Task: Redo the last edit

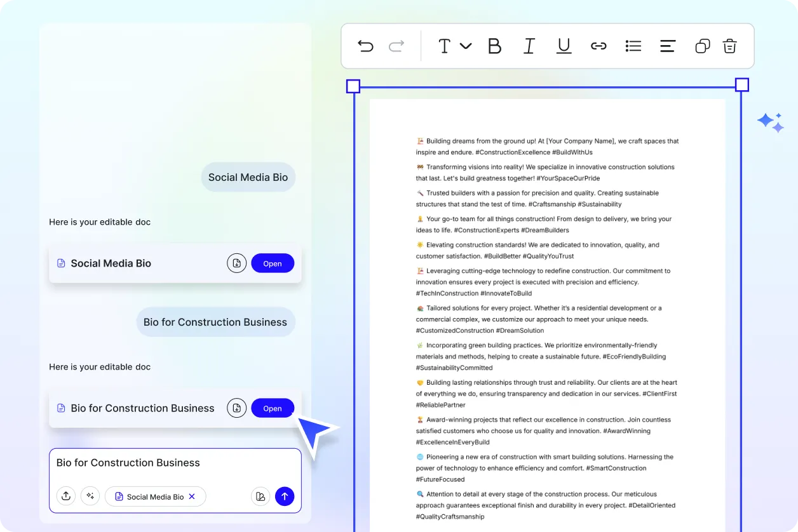Action: pos(395,46)
